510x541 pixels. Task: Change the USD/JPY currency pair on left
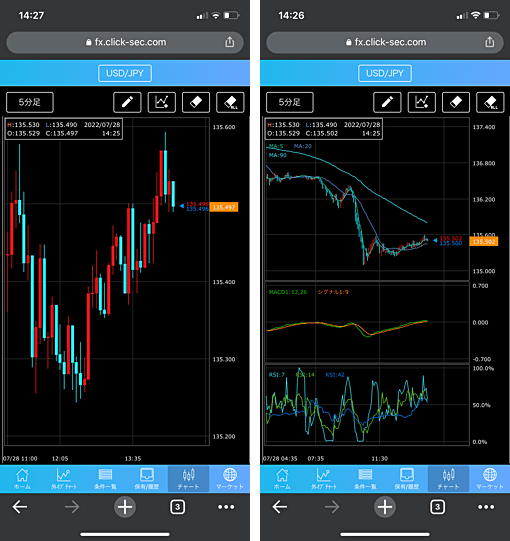click(125, 73)
